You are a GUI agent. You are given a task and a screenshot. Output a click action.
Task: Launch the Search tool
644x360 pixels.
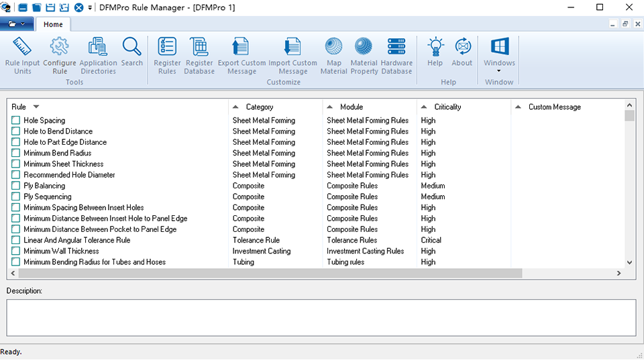pyautogui.click(x=132, y=52)
